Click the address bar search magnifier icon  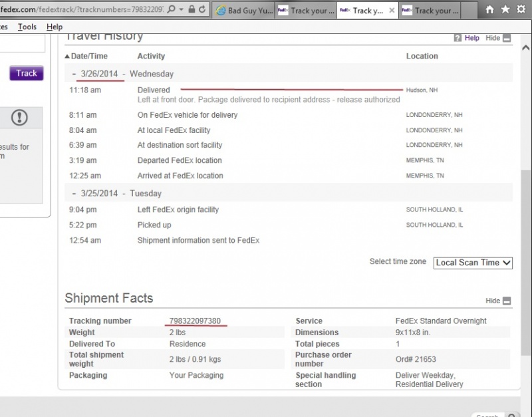(172, 9)
